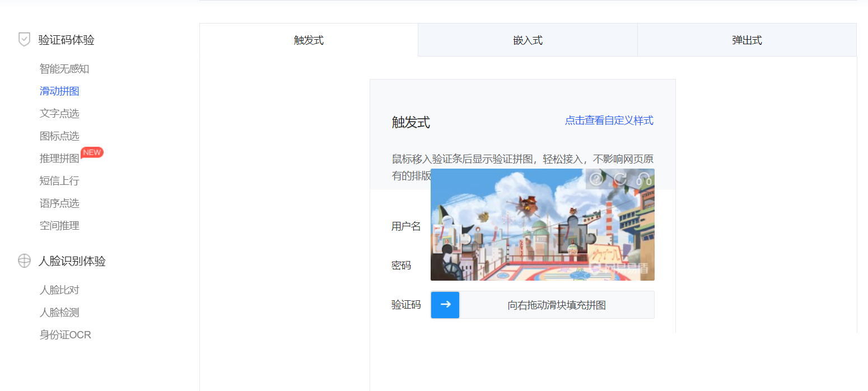Viewport: 868px width, 391px height.
Task: Select 图标点选 in the sidebar
Action: tap(59, 136)
